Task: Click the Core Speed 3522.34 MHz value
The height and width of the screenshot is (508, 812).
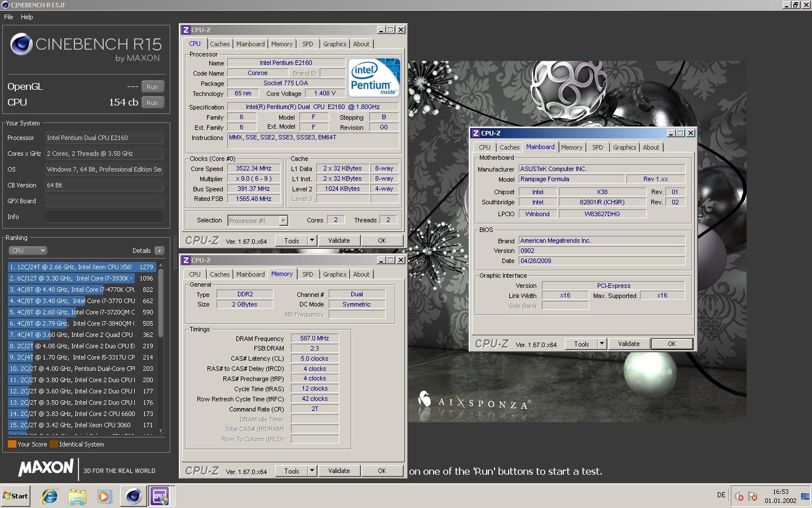Action: (x=254, y=169)
